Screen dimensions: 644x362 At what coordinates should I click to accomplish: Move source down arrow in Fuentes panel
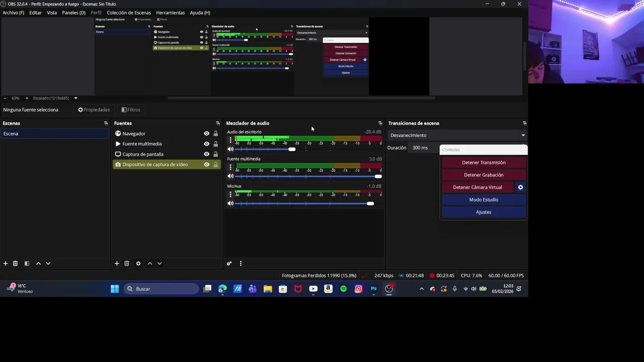tap(159, 263)
